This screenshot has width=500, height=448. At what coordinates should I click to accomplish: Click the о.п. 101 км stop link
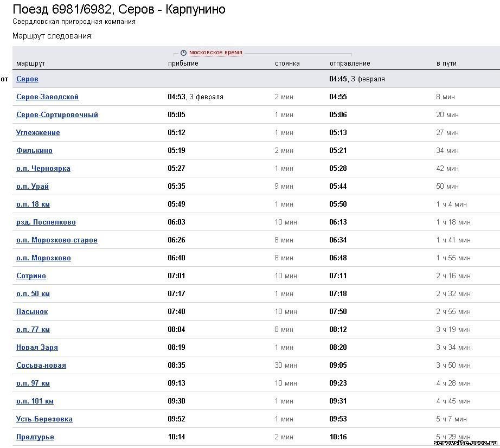[x=35, y=401]
